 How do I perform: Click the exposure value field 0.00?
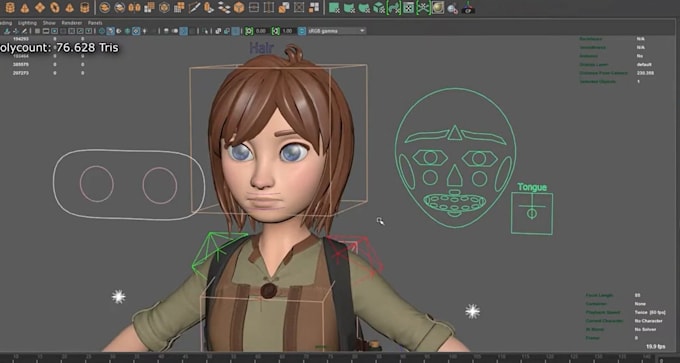tap(261, 31)
